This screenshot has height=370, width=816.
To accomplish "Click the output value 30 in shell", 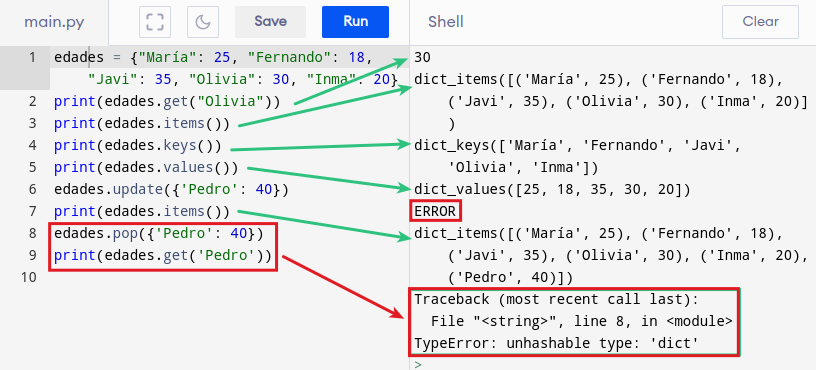I will click(x=423, y=57).
